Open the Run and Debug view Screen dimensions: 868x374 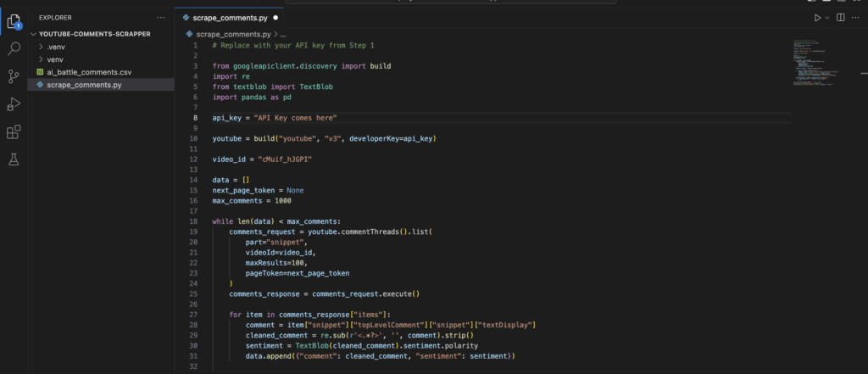click(x=14, y=104)
